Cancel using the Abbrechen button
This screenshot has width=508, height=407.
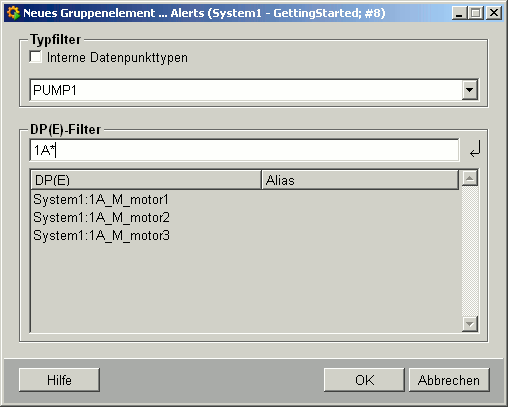449,380
